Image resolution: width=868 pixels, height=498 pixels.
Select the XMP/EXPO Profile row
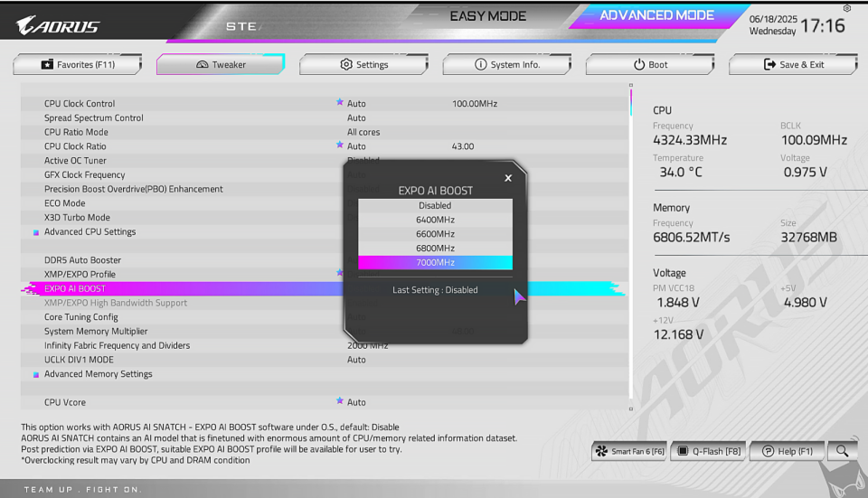coord(325,275)
